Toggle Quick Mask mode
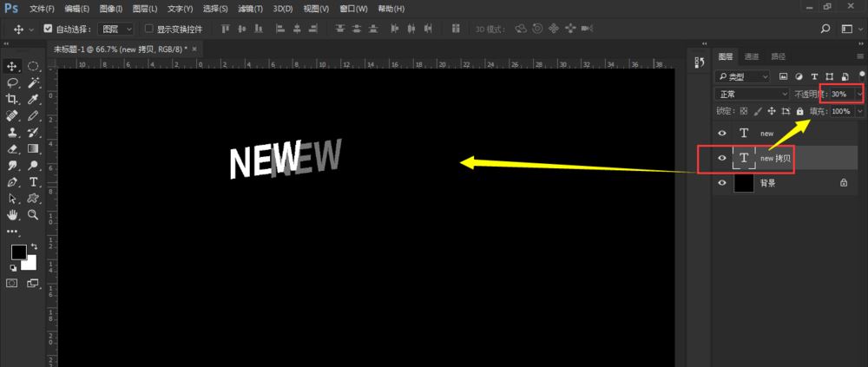This screenshot has height=367, width=868. click(11, 283)
